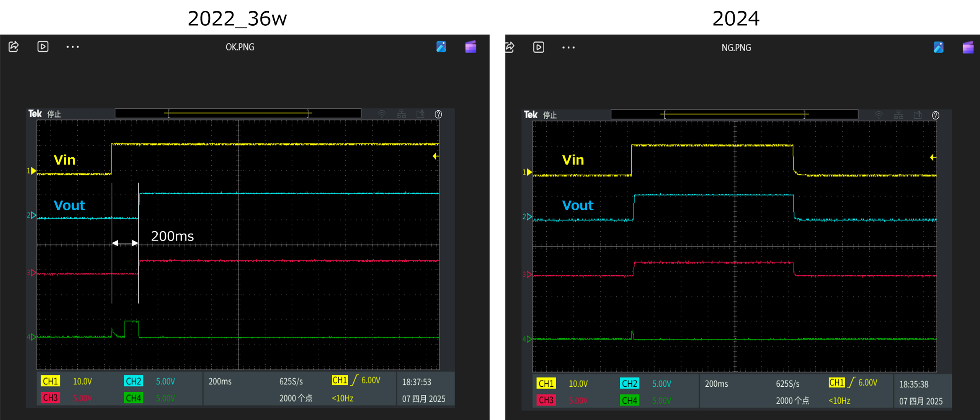980x420 pixels.
Task: Click the green CH4 badge on right scope
Action: [x=629, y=400]
